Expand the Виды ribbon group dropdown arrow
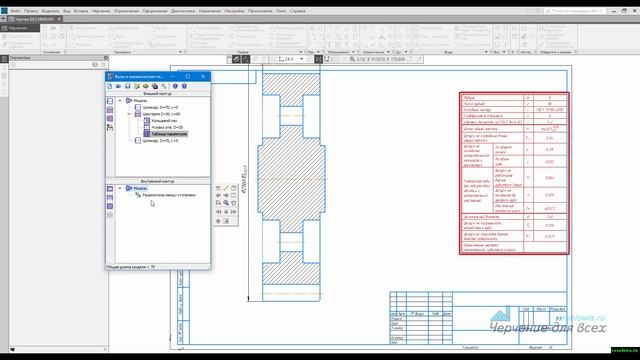640x360 pixels. (x=486, y=52)
